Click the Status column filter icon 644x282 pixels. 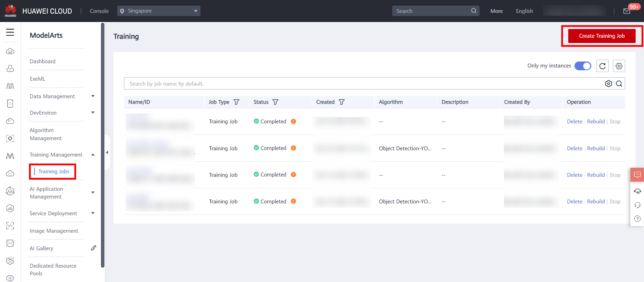pos(275,102)
